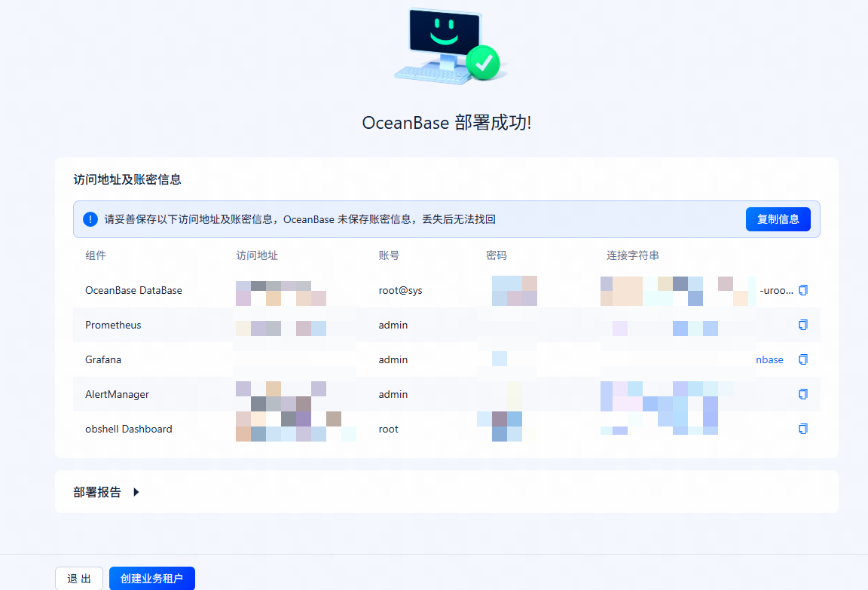Viewport: 868px width, 590px height.
Task: Click the 连接字符串 column header
Action: (633, 255)
